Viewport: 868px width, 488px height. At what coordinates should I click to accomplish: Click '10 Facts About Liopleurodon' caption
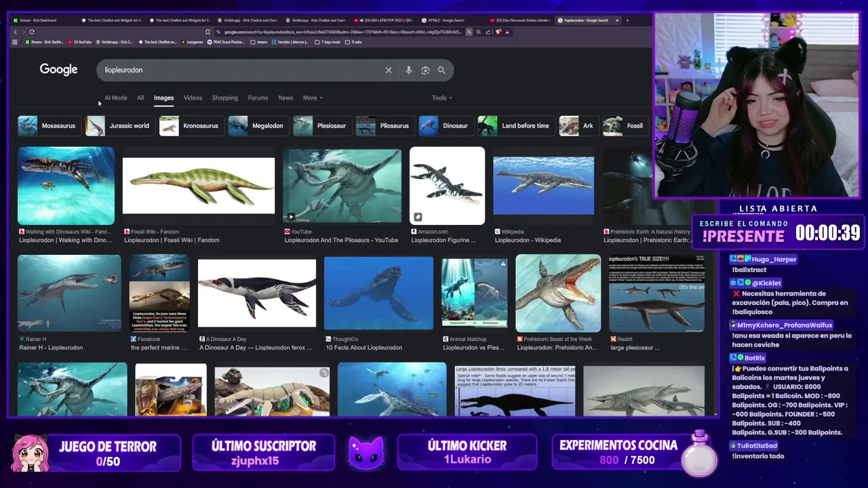[x=364, y=348]
